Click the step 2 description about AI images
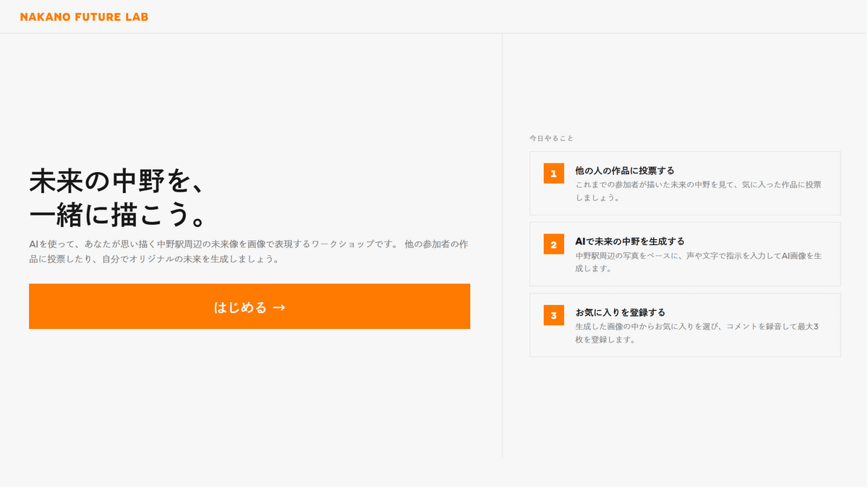This screenshot has width=868, height=488. click(x=698, y=262)
